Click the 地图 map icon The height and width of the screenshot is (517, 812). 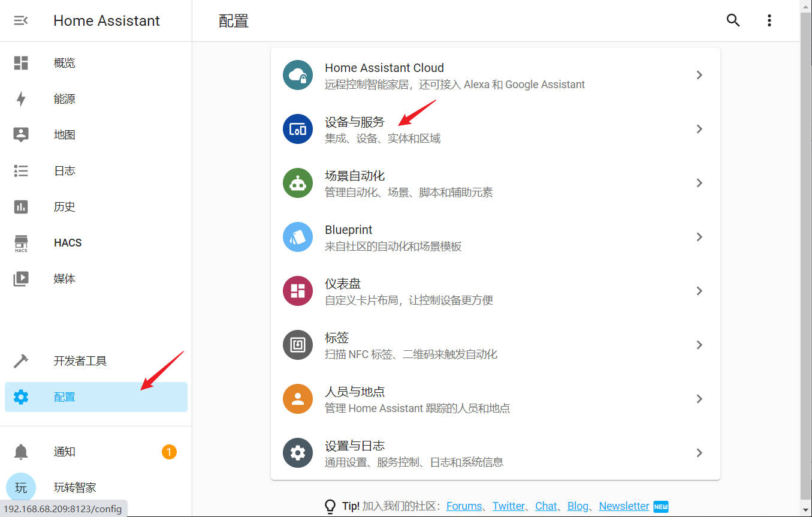(x=21, y=135)
